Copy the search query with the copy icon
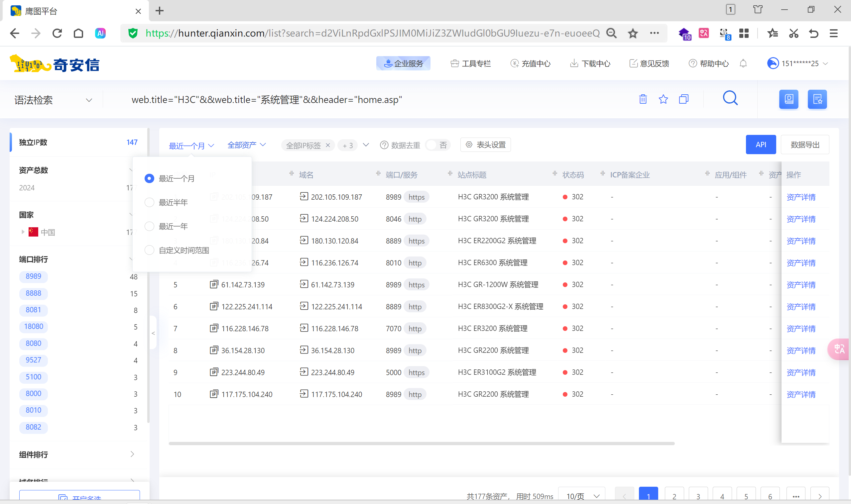The image size is (851, 504). coord(683,99)
